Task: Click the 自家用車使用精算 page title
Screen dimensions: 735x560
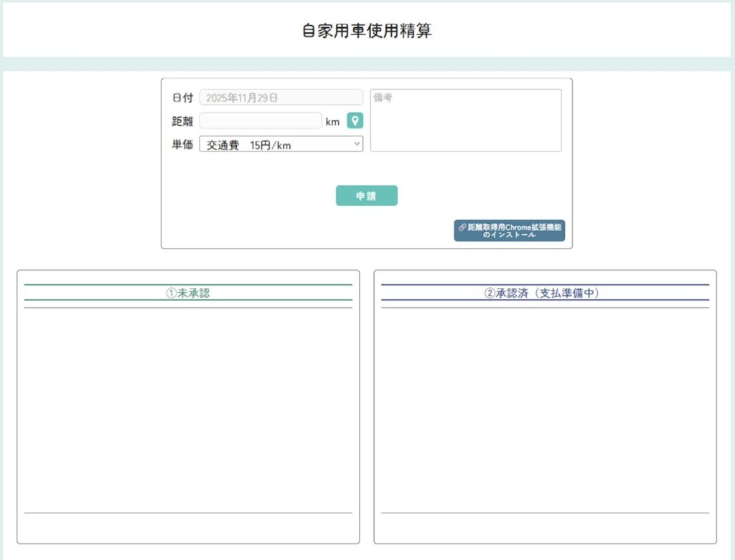Action: click(x=367, y=31)
